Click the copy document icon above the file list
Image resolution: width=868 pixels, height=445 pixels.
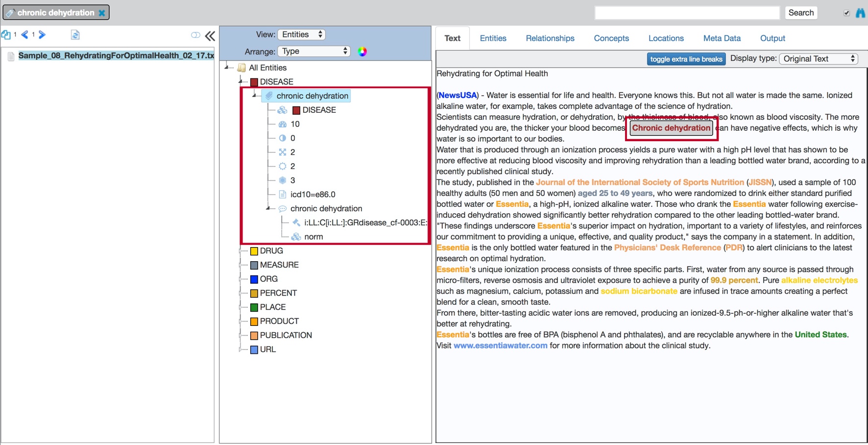point(7,35)
